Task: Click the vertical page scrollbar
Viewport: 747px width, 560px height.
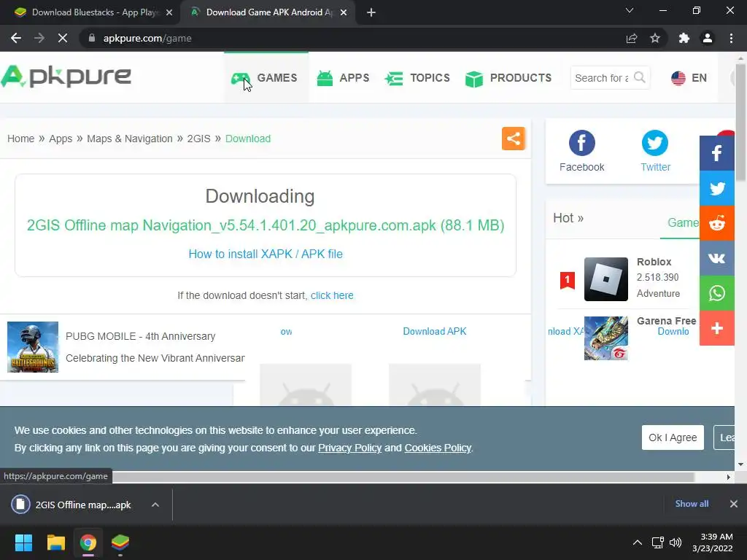Action: 740,122
